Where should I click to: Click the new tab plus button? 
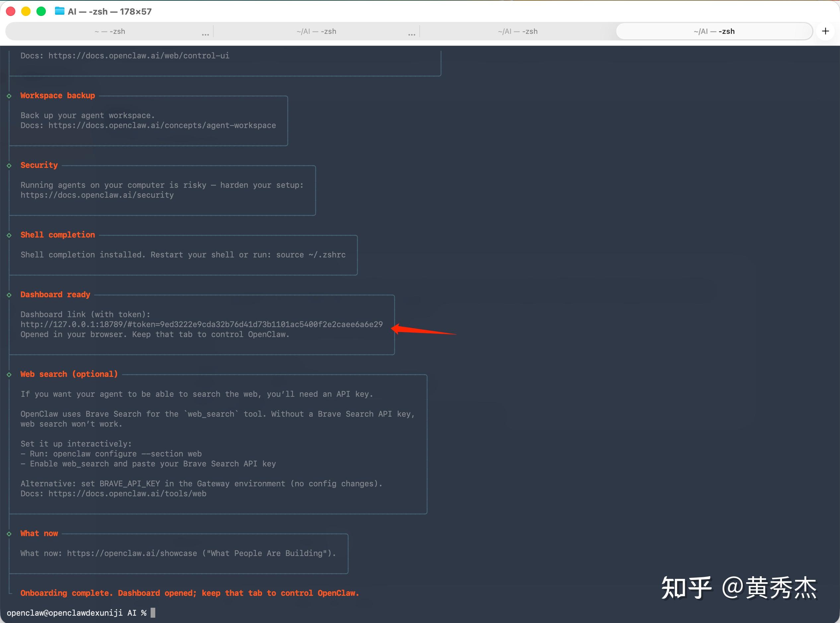825,31
